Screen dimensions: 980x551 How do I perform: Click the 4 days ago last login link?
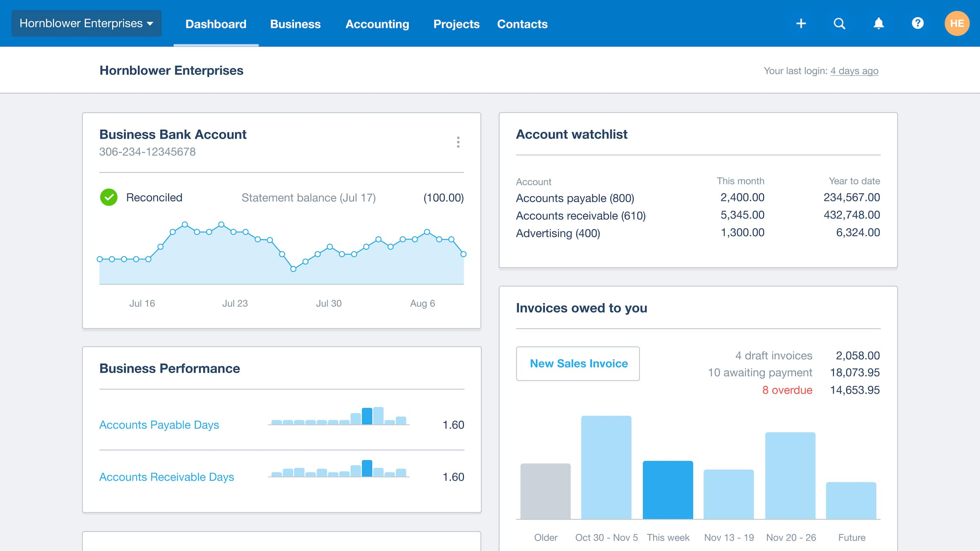click(855, 70)
